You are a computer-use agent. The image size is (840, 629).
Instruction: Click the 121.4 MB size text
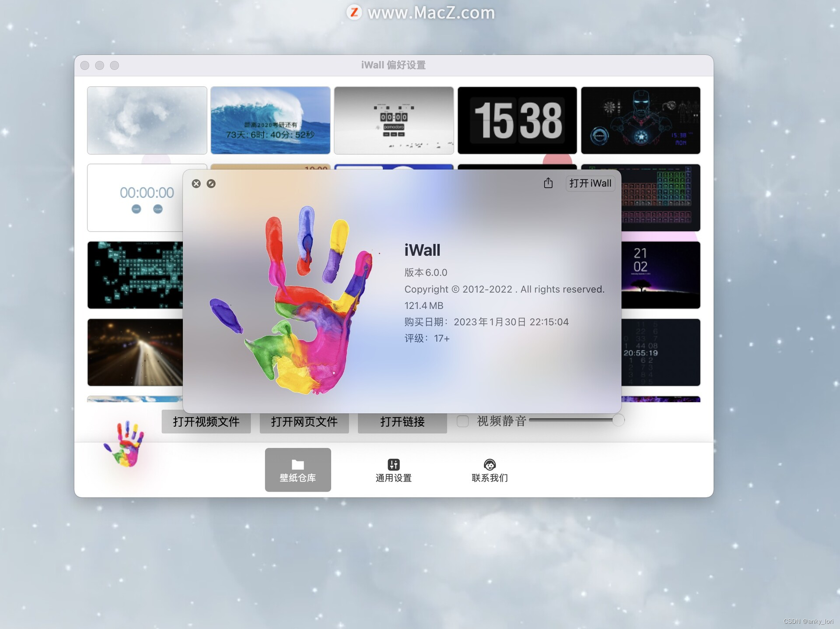[x=424, y=306]
